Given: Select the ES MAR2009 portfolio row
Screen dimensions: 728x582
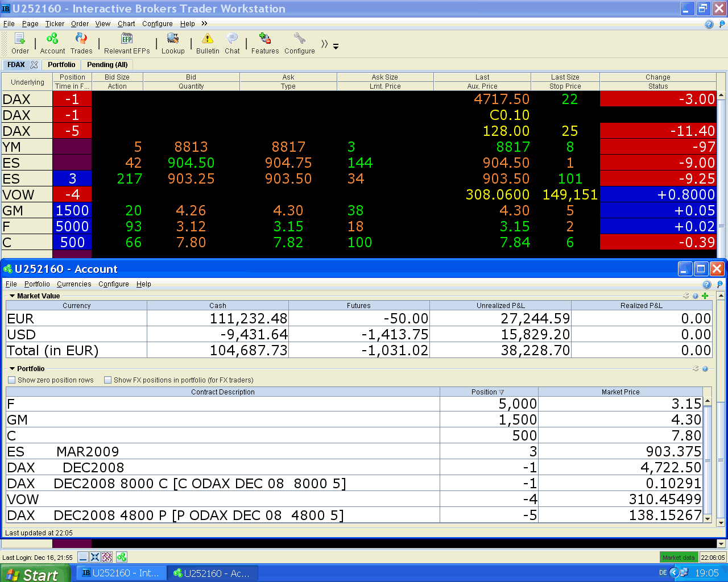Looking at the screenshot, I should [x=354, y=452].
